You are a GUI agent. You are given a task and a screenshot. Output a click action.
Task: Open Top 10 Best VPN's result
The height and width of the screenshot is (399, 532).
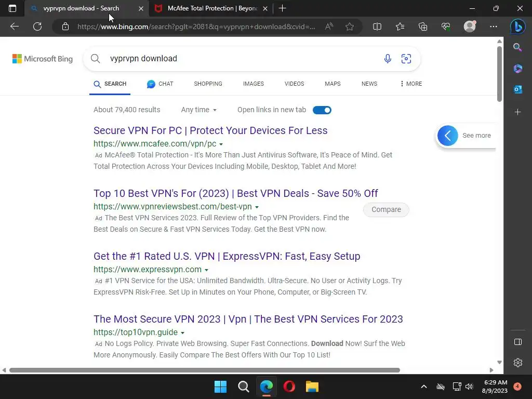(x=235, y=193)
